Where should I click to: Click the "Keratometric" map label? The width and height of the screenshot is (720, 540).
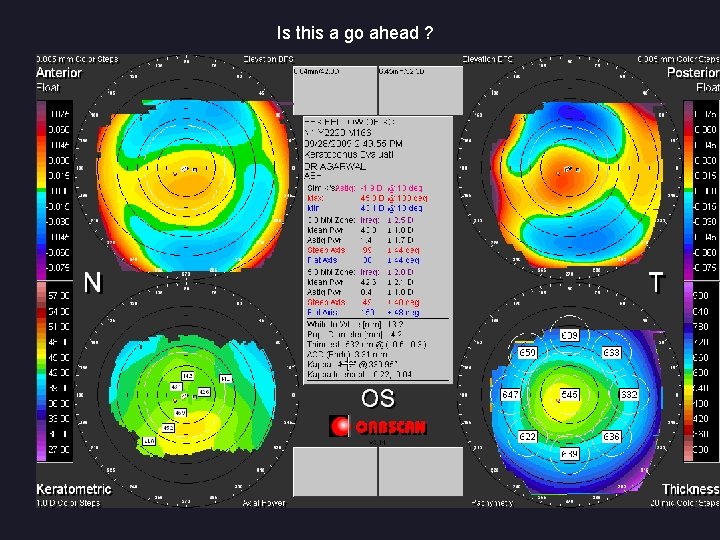coord(73,489)
